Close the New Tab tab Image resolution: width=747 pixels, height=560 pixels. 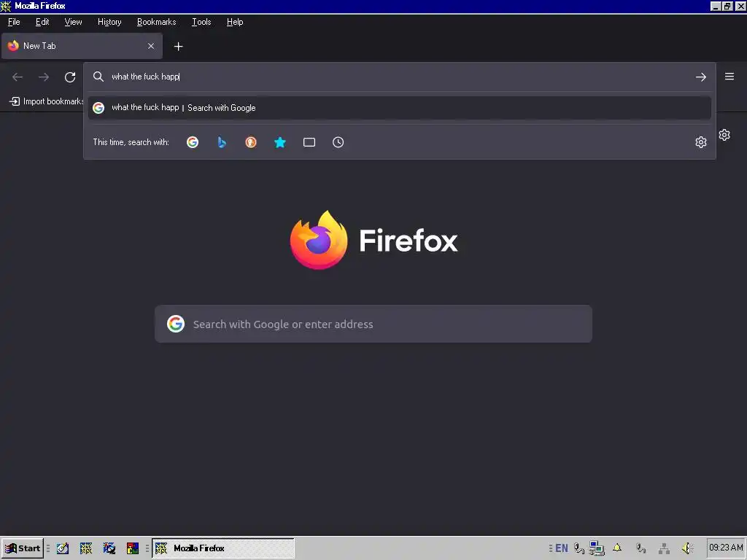pos(151,46)
